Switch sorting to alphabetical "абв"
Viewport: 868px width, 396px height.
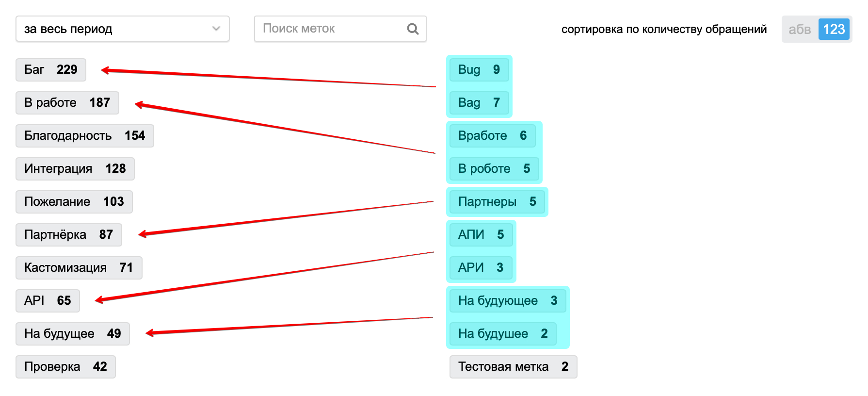[800, 30]
